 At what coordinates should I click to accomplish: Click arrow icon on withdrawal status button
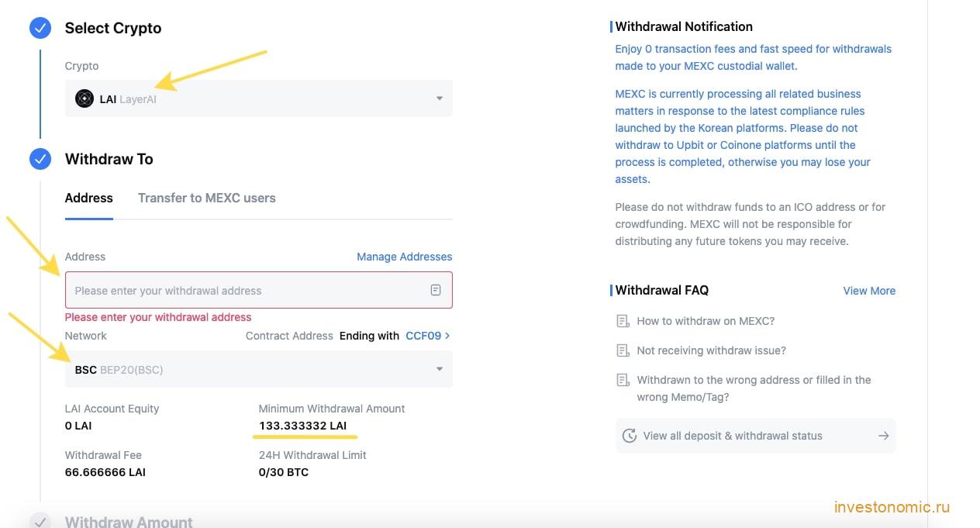point(883,436)
